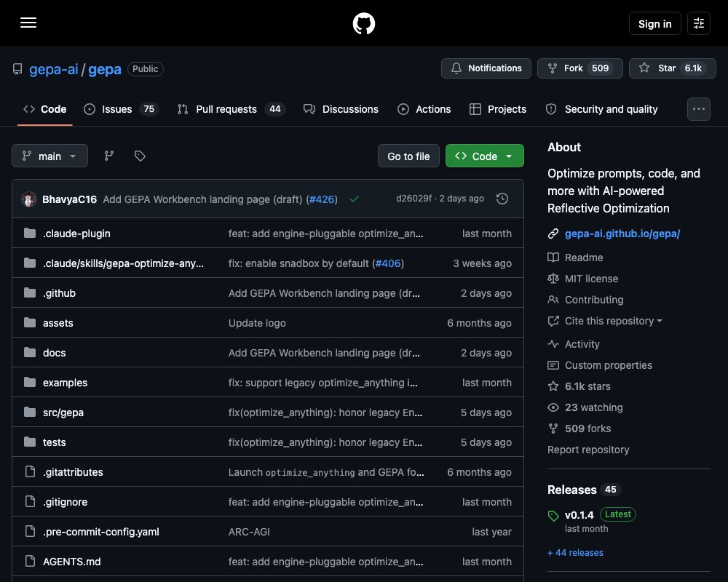The height and width of the screenshot is (582, 728).
Task: Click the Activity pulse icon
Action: [553, 344]
